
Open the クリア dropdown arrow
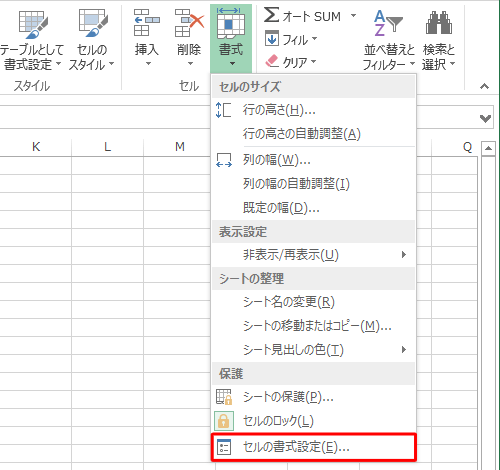[313, 62]
